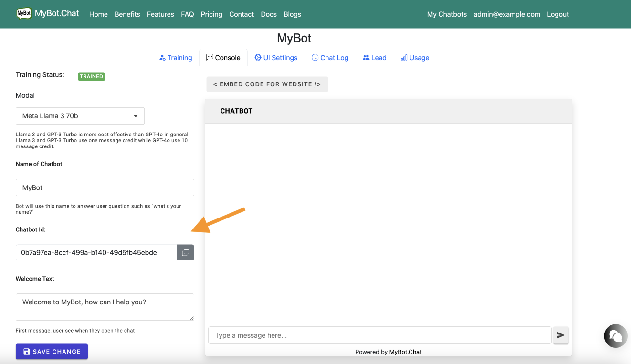
Task: Focus the Name of Chatbot field
Action: coord(105,187)
